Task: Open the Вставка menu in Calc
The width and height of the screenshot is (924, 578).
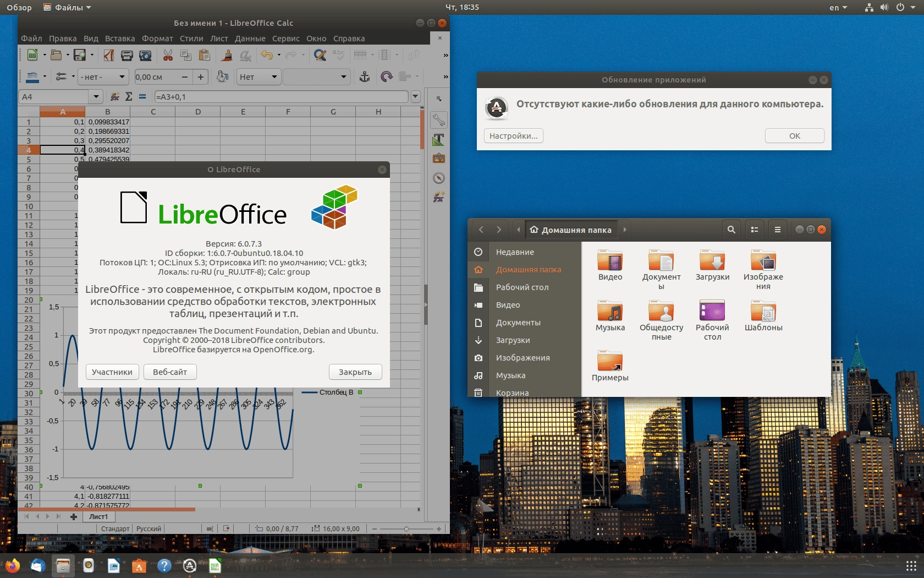Action: [120, 39]
